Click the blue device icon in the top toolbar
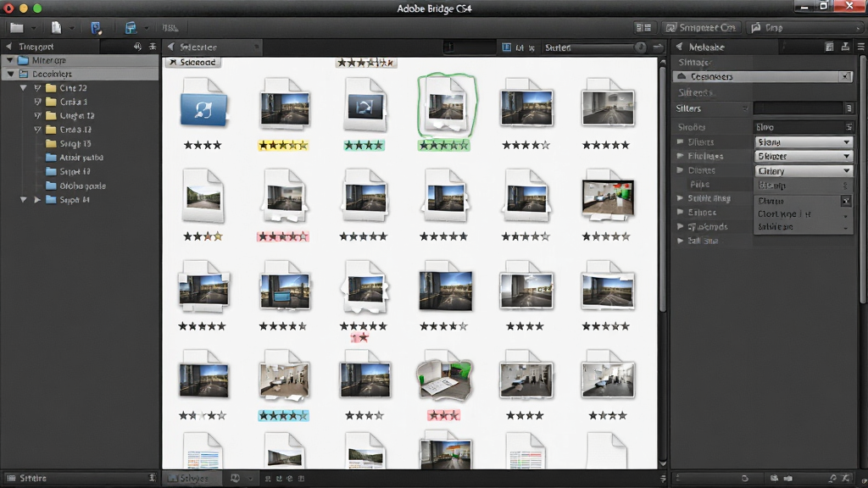Screen dimensions: 868x488 point(96,28)
